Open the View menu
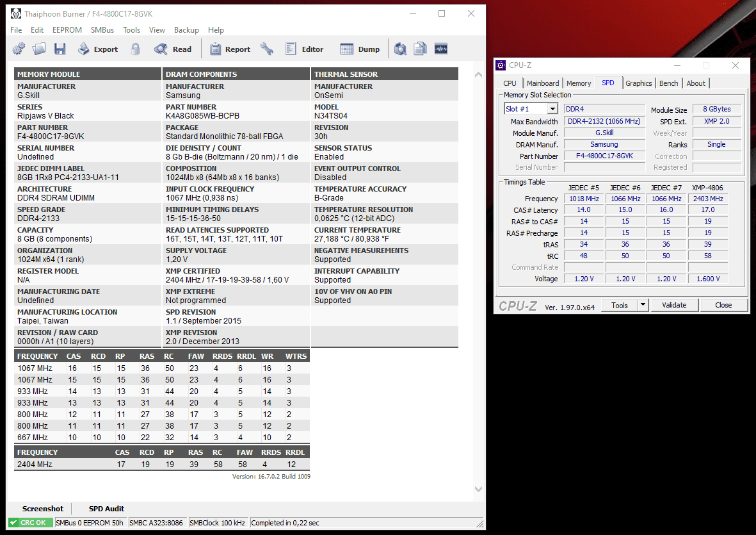 (x=157, y=30)
